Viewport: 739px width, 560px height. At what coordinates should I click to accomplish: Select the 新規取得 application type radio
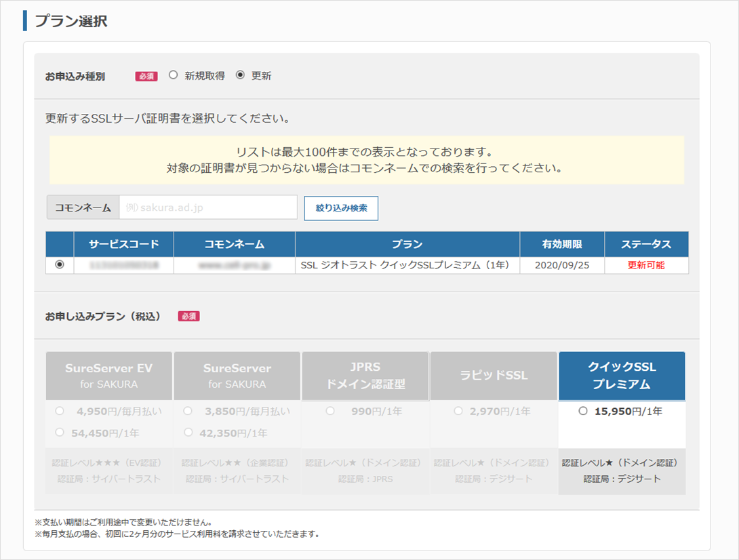pyautogui.click(x=173, y=76)
